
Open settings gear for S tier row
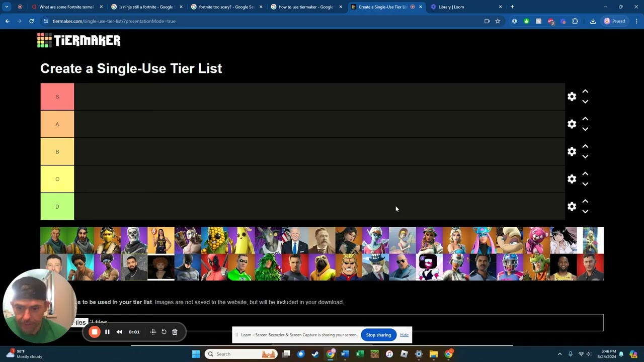572,97
